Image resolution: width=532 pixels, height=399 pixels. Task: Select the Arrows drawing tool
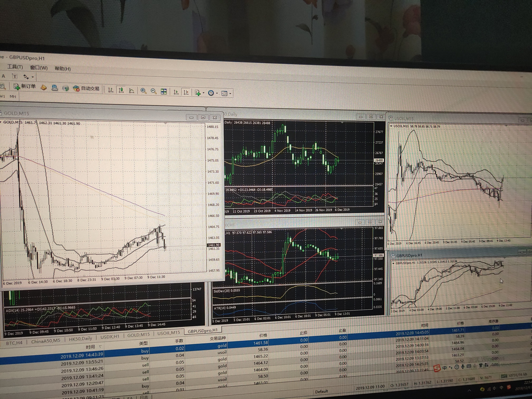[x=26, y=77]
